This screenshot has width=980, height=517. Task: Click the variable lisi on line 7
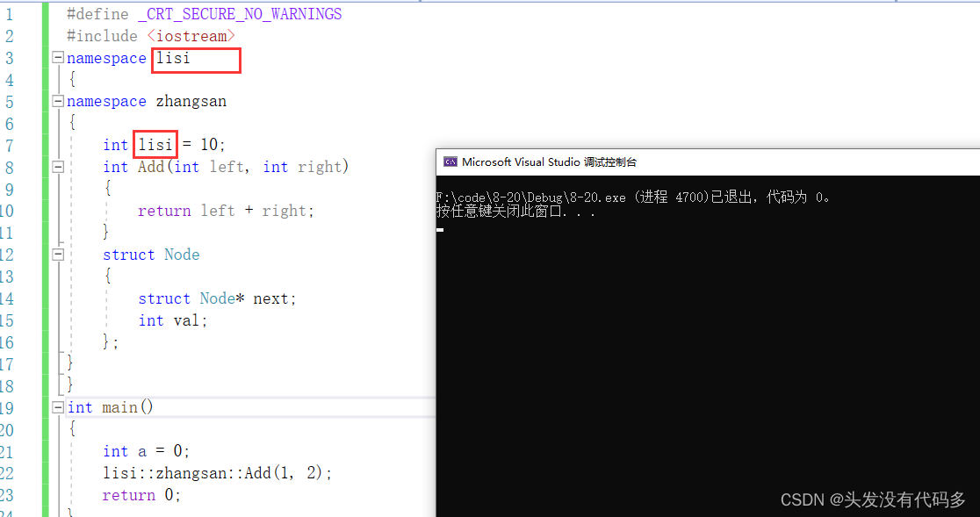155,145
